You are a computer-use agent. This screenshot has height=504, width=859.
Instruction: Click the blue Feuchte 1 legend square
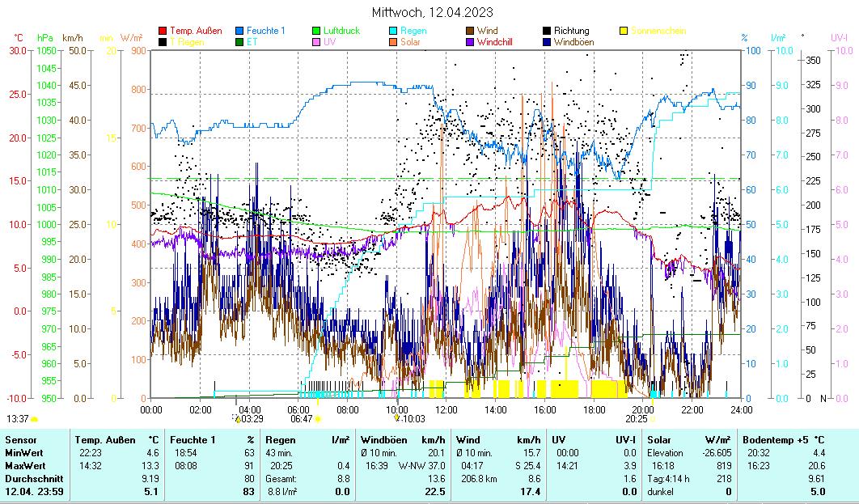239,32
